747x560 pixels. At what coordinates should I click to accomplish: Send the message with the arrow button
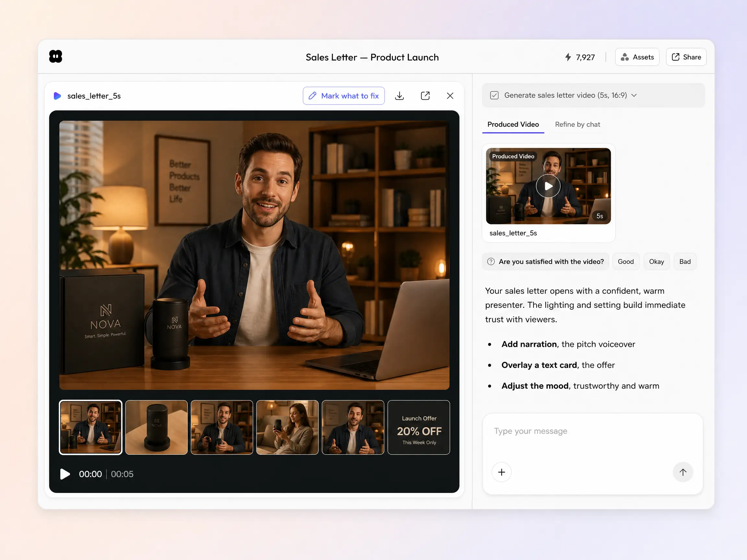coord(683,472)
